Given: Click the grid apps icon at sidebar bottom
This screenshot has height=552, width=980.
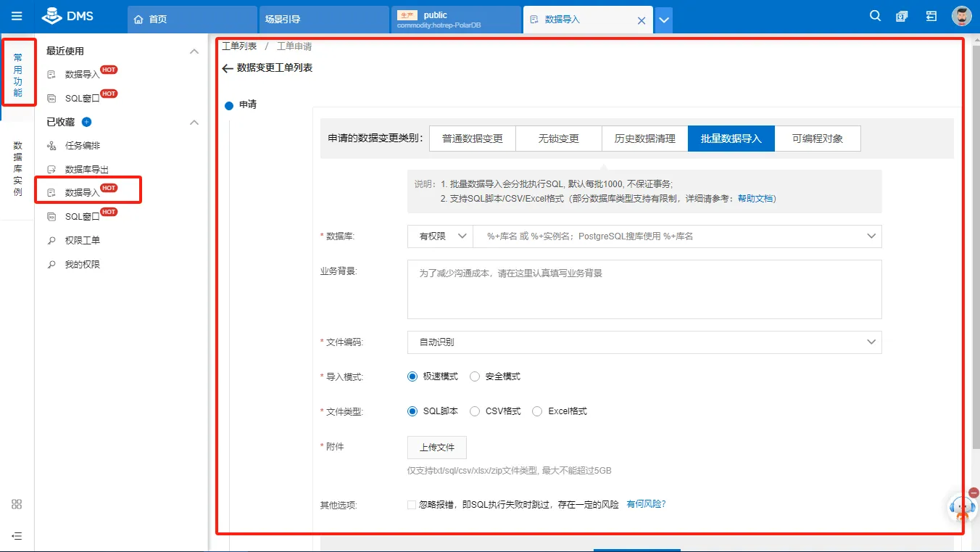Looking at the screenshot, I should tap(17, 504).
